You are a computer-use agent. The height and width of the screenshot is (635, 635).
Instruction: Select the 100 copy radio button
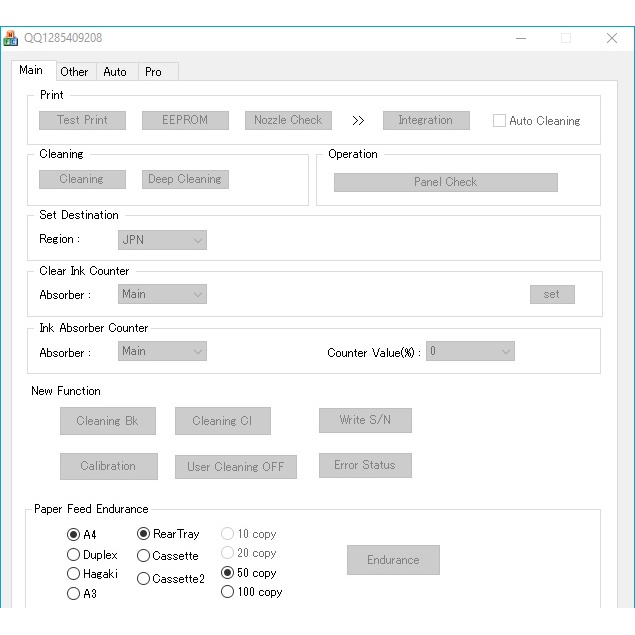click(x=227, y=592)
